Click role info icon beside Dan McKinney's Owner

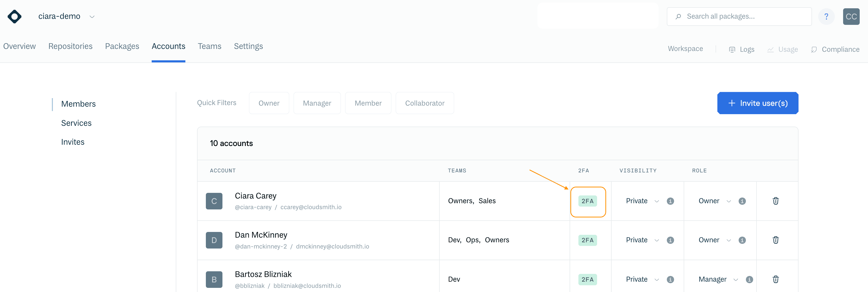[x=742, y=240]
